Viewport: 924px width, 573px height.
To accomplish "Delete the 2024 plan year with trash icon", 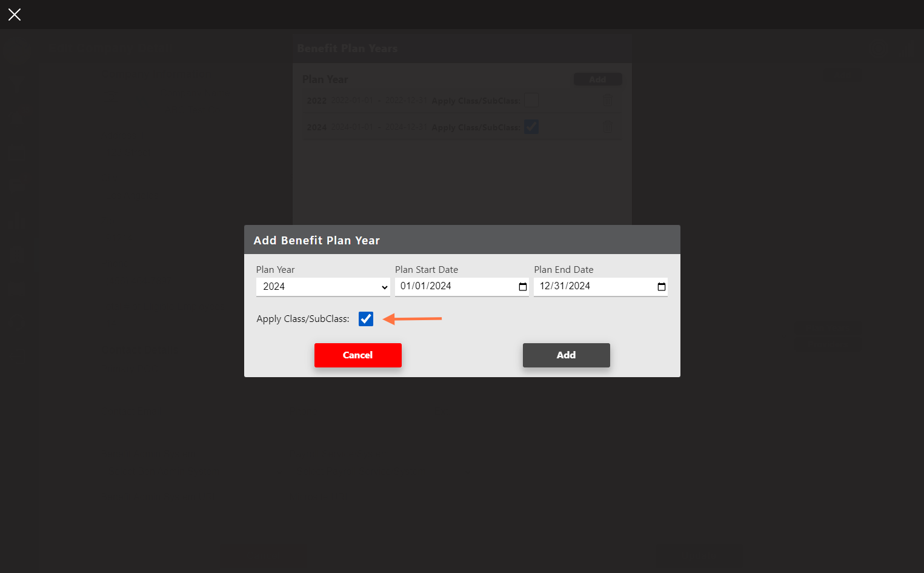I will point(608,127).
